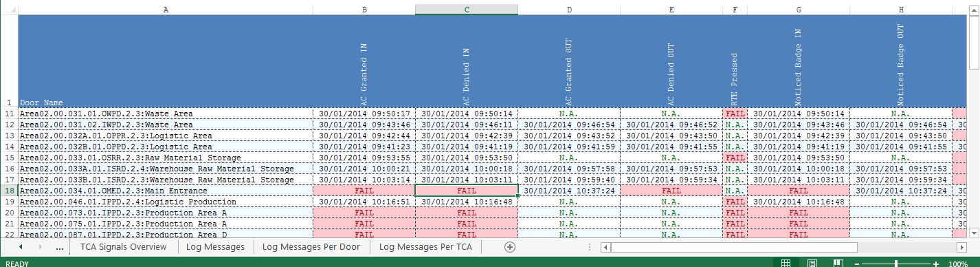The image size is (980, 267).
Task: Click the vertical scrollbar thumb
Action: [x=973, y=43]
